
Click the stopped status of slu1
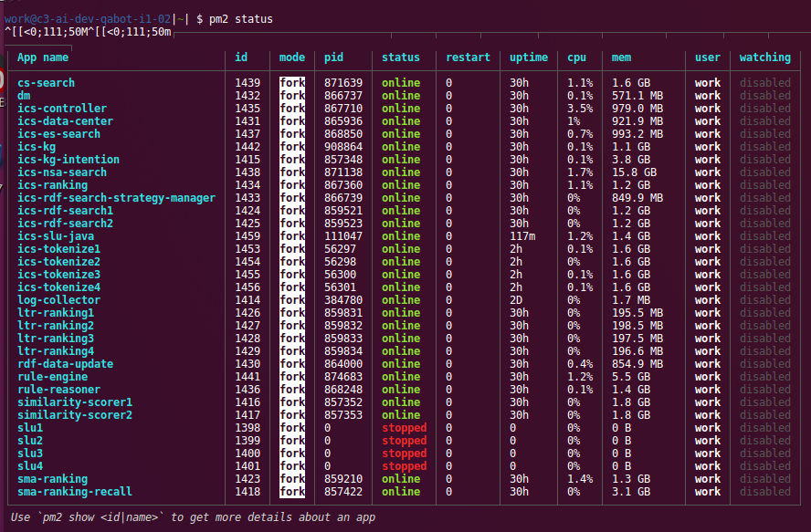tap(405, 427)
